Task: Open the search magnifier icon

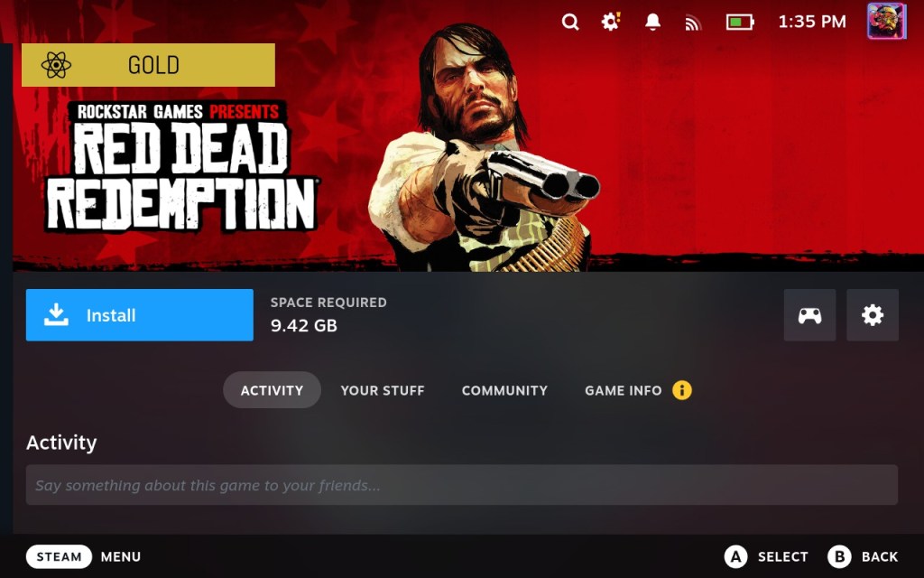Action: (570, 23)
